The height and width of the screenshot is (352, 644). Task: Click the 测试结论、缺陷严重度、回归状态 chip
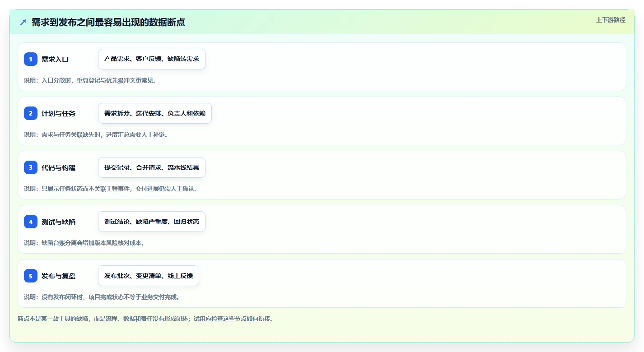point(152,222)
